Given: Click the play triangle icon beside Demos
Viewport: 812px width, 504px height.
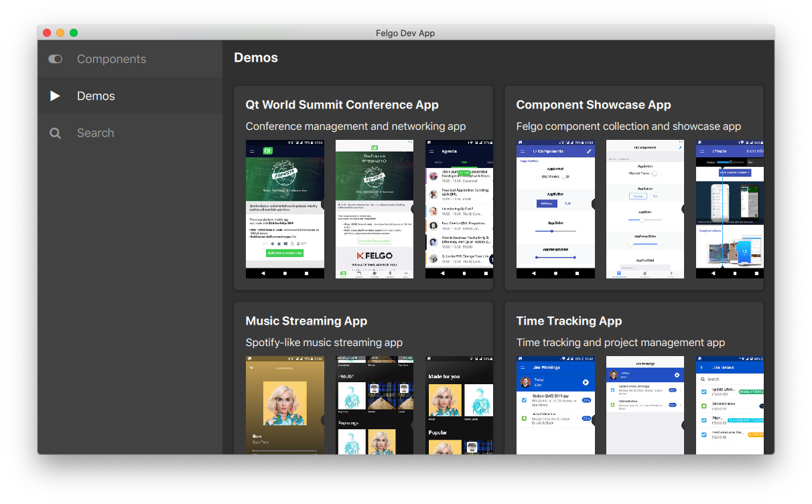Looking at the screenshot, I should tap(55, 96).
